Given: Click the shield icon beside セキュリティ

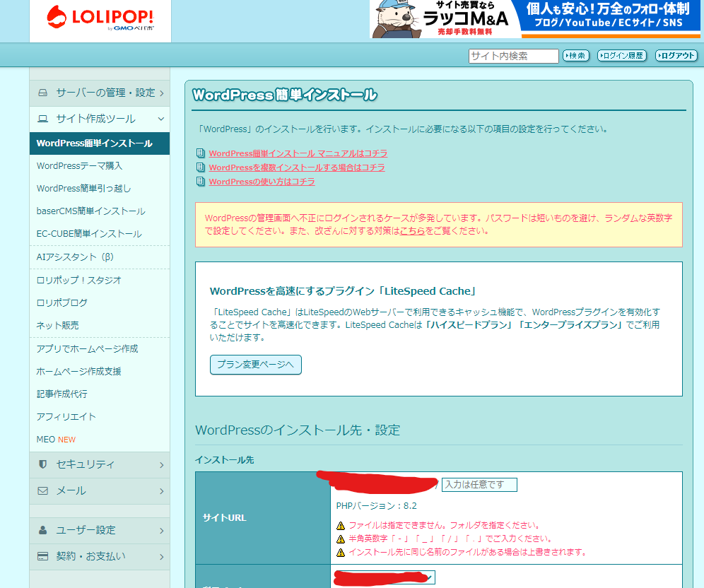Looking at the screenshot, I should [43, 464].
